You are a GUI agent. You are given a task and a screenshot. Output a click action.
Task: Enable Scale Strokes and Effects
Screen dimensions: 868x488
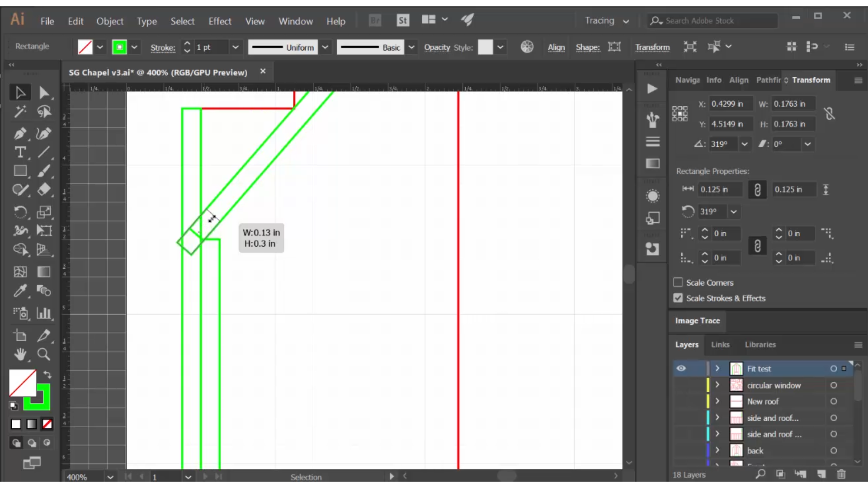[677, 298]
